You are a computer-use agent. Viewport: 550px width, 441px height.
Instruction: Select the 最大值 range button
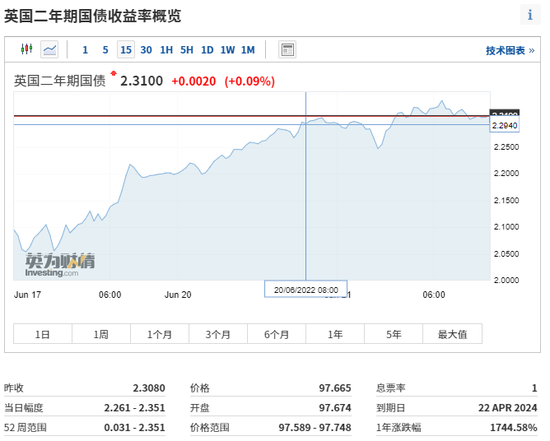(452, 334)
